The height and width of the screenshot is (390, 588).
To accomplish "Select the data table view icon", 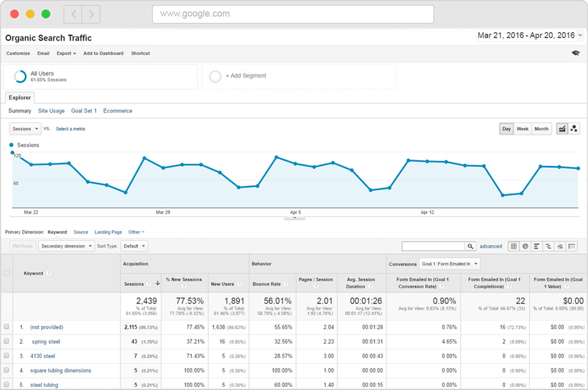I will pyautogui.click(x=514, y=246).
